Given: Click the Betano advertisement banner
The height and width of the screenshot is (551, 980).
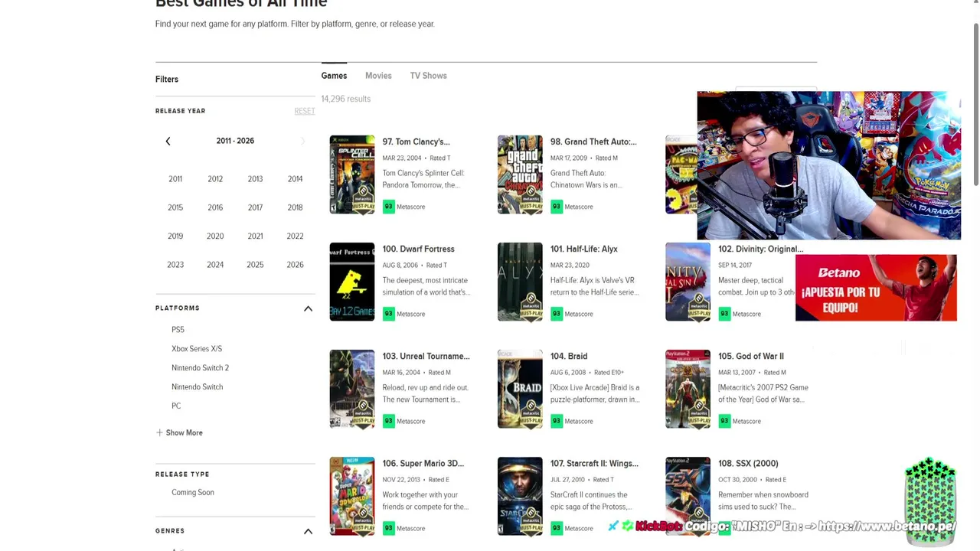Looking at the screenshot, I should click(876, 288).
